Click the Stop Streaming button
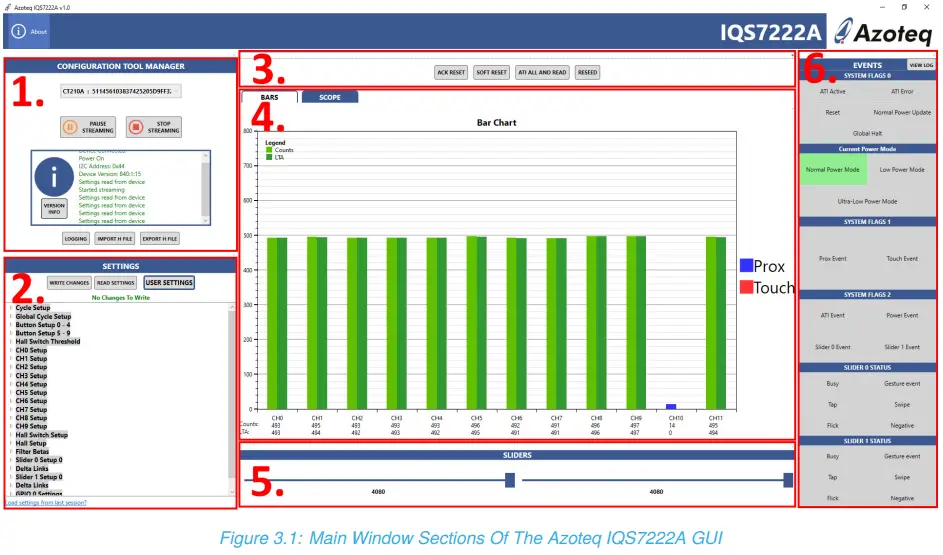Image resolution: width=943 pixels, height=555 pixels. coord(154,127)
